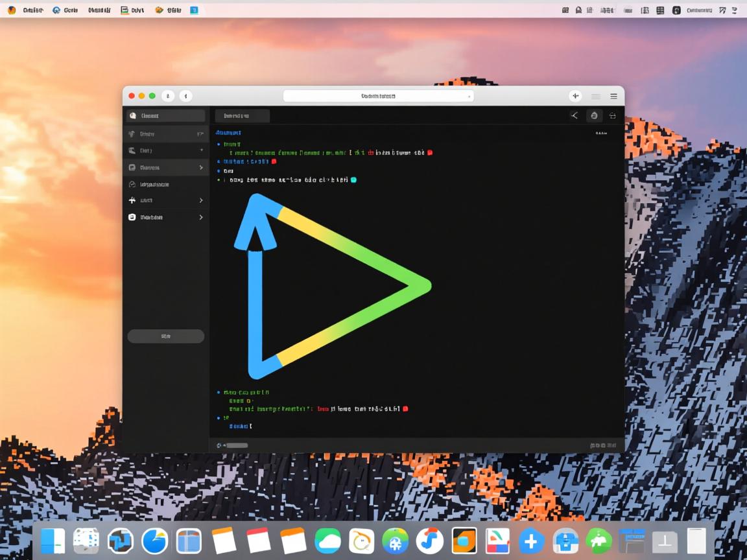Open the hamburger menu in the window toolbar

pos(613,96)
